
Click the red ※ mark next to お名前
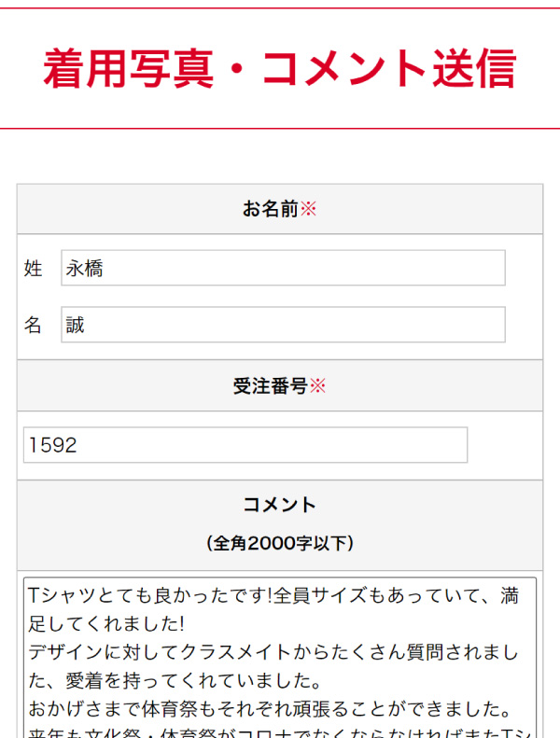[308, 209]
